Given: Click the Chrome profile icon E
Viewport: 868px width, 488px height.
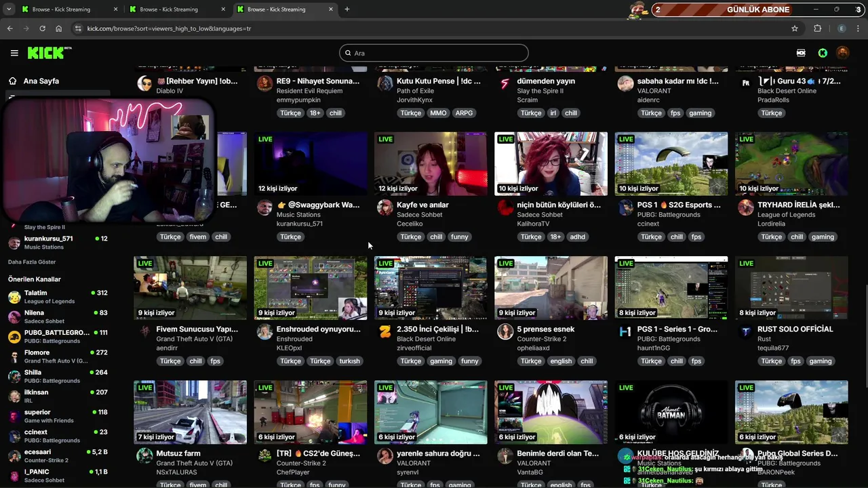Looking at the screenshot, I should [x=842, y=28].
